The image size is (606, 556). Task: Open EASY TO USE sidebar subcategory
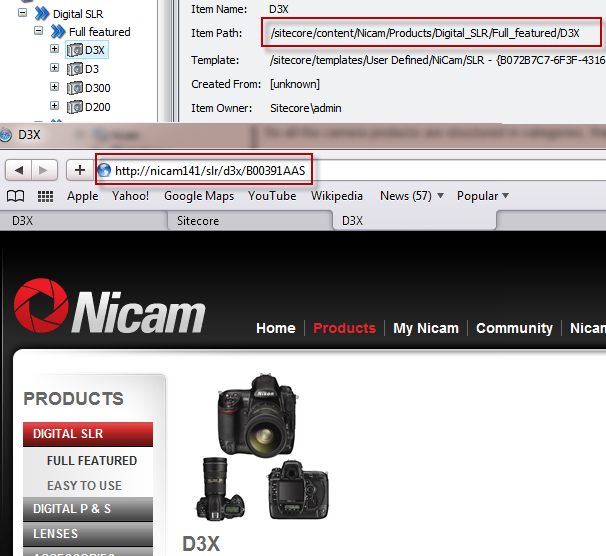84,485
